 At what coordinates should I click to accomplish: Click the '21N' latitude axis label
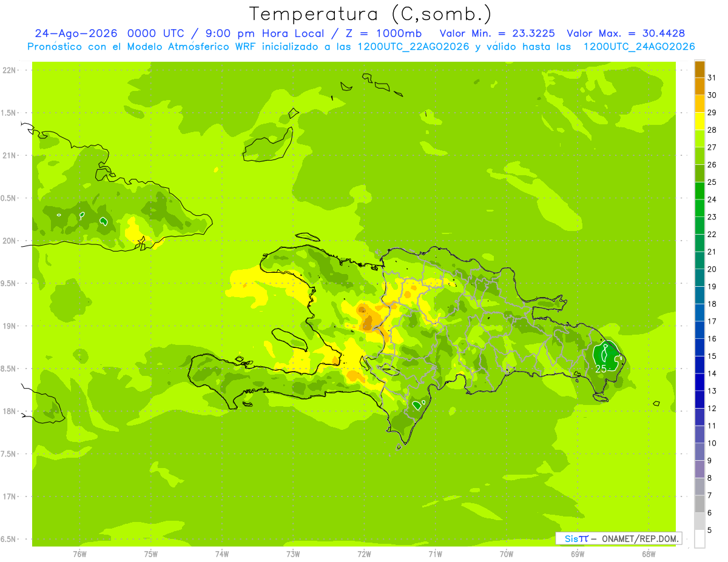pos(9,156)
